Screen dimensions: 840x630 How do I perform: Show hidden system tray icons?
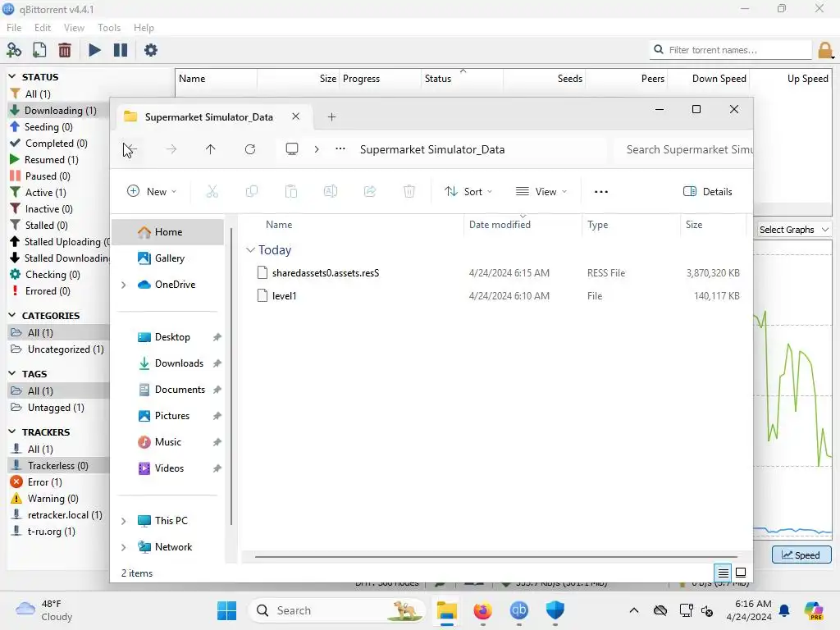[x=634, y=610]
